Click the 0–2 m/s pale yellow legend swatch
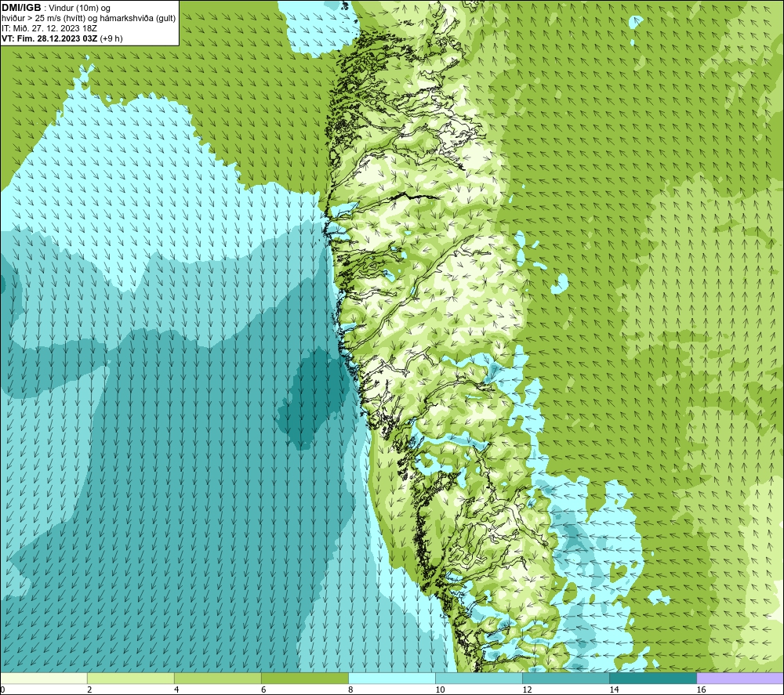 [44, 678]
